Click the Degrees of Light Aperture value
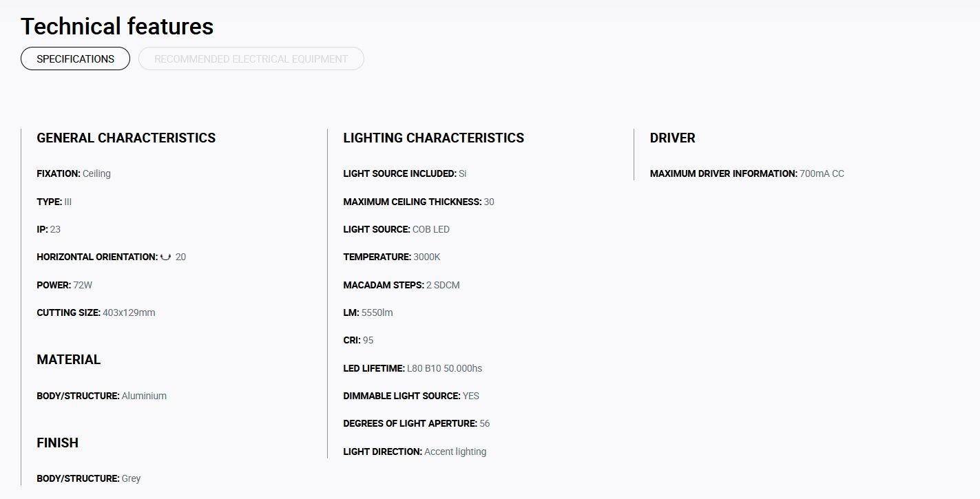This screenshot has height=499, width=980. (x=485, y=423)
